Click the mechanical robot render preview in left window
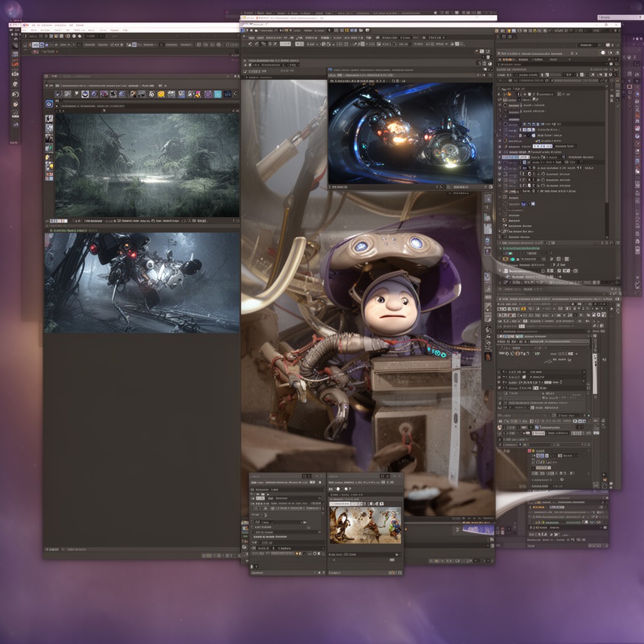Screen dimensions: 644x644 142,282
